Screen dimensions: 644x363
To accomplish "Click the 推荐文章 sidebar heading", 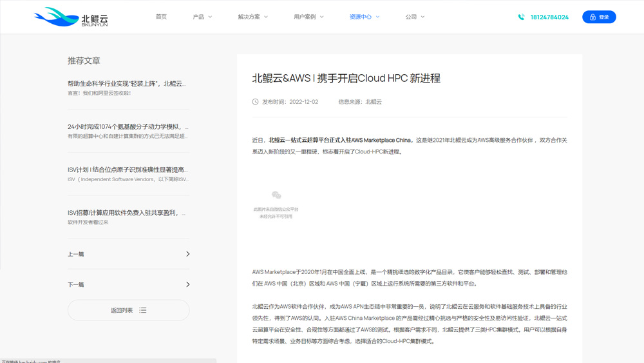I will pyautogui.click(x=84, y=61).
